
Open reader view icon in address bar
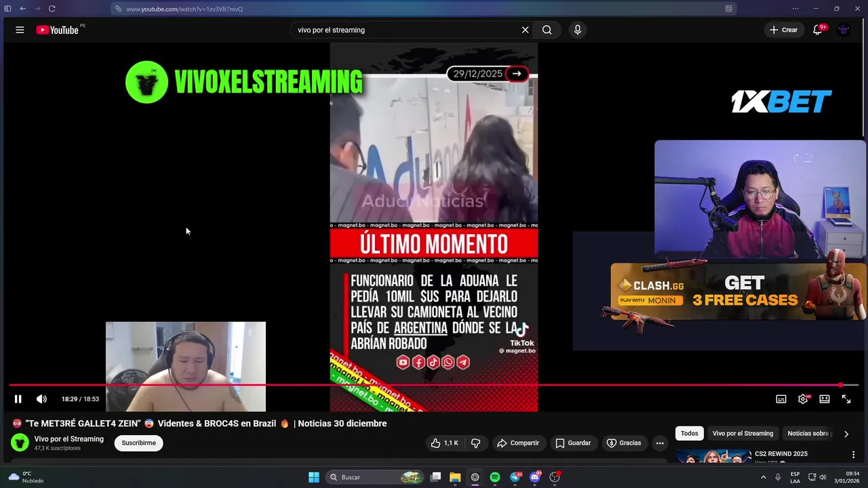pyautogui.click(x=729, y=9)
